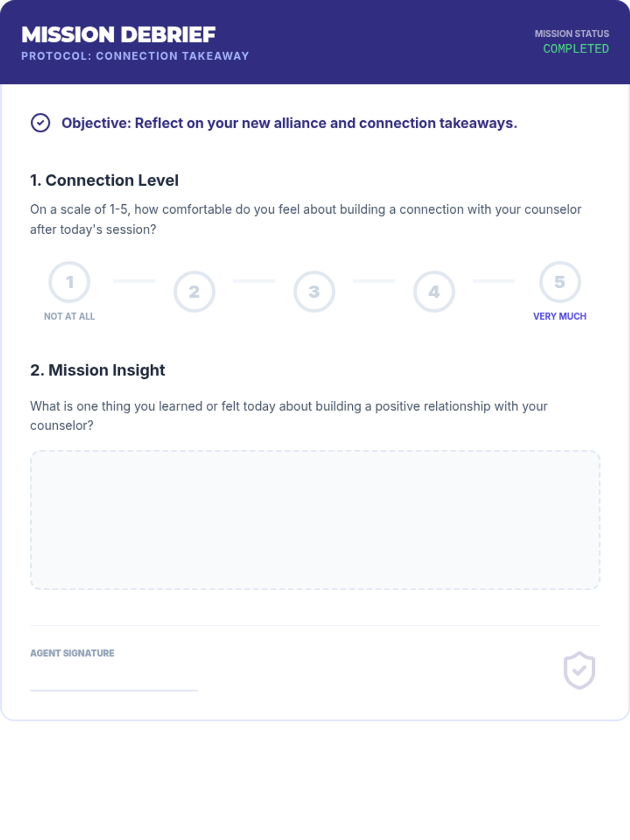Click the connector line between ratings 4 and 5

click(493, 281)
